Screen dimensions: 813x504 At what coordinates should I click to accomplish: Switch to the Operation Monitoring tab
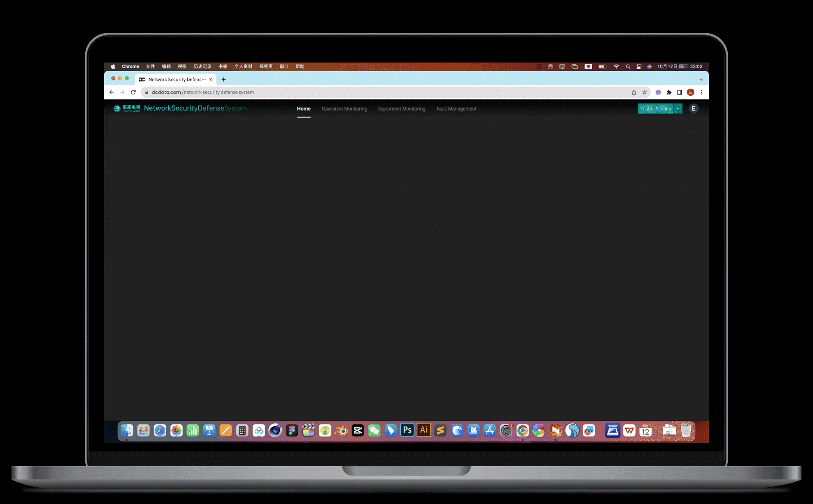point(344,109)
